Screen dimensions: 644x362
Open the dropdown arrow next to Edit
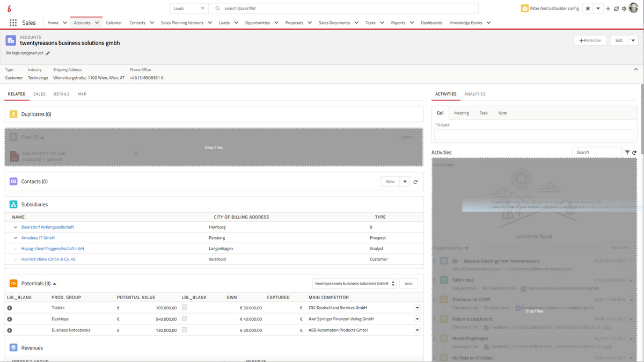pos(633,40)
